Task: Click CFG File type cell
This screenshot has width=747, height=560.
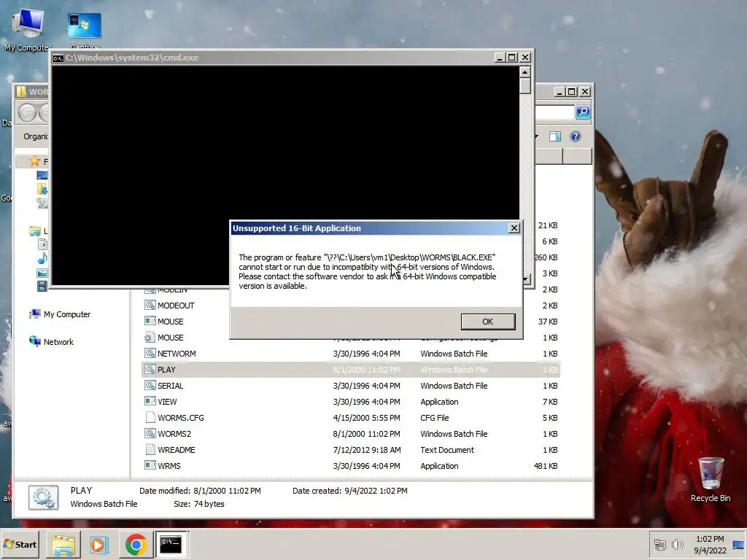Action: pos(435,418)
